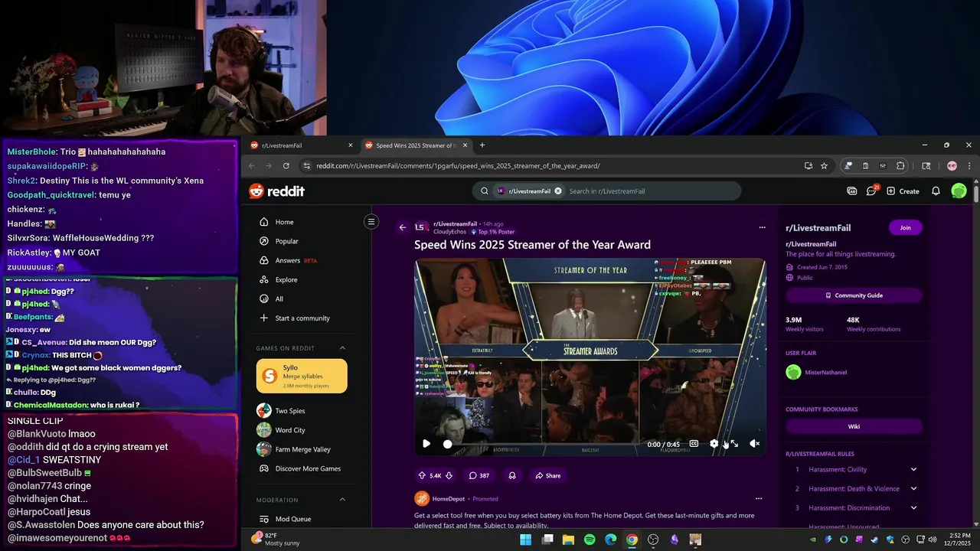Image resolution: width=980 pixels, height=551 pixels.
Task: Open the Syllo game card
Action: tap(302, 376)
